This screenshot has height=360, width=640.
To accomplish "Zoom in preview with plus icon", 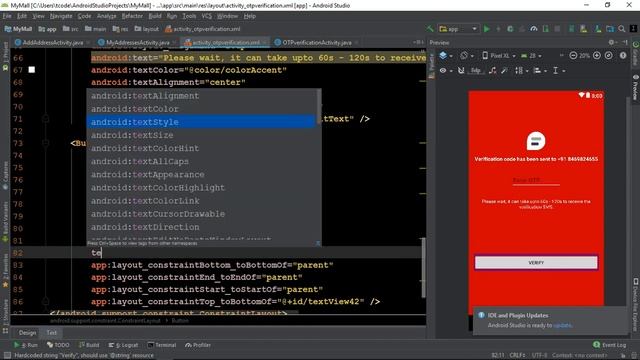I will pyautogui.click(x=597, y=56).
